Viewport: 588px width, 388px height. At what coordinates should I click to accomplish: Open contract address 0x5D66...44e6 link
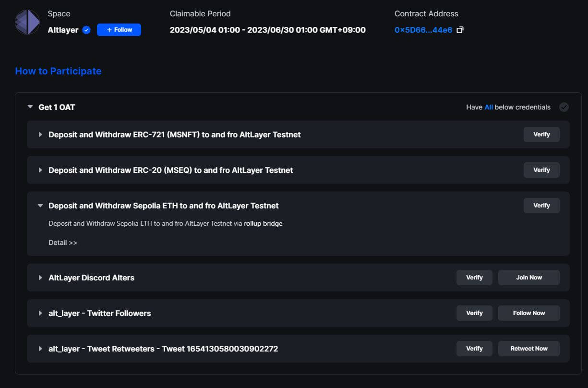tap(423, 30)
